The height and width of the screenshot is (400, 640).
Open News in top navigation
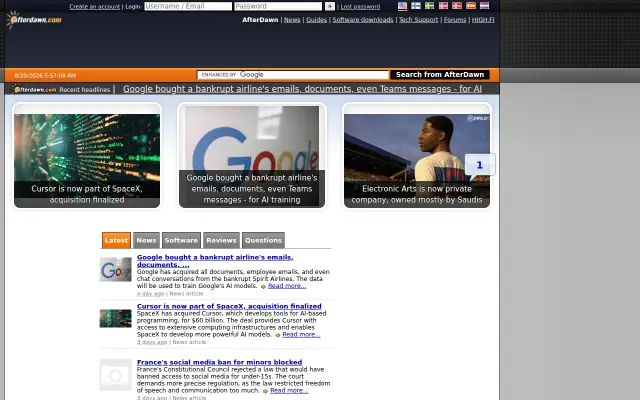(x=292, y=20)
